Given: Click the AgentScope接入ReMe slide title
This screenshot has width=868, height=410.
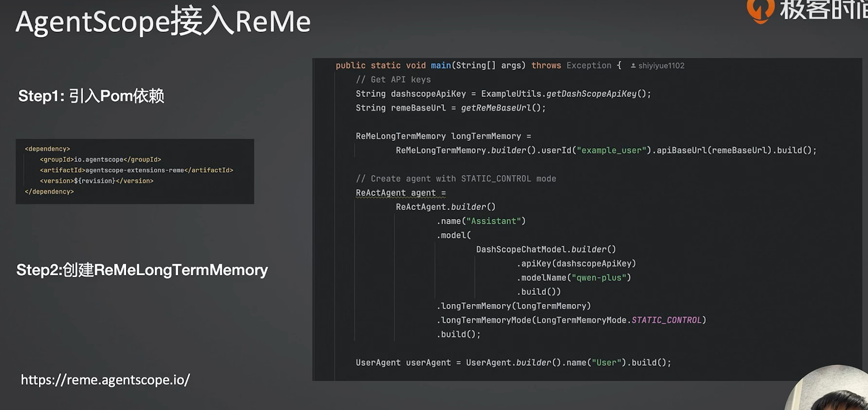Looking at the screenshot, I should click(163, 22).
